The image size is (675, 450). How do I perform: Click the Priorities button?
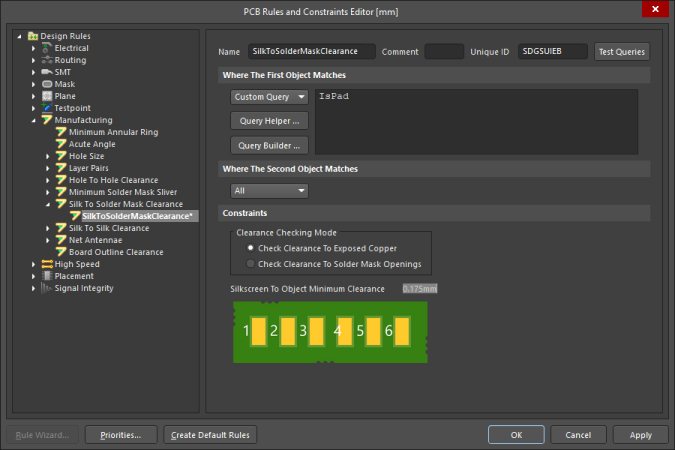coord(121,435)
